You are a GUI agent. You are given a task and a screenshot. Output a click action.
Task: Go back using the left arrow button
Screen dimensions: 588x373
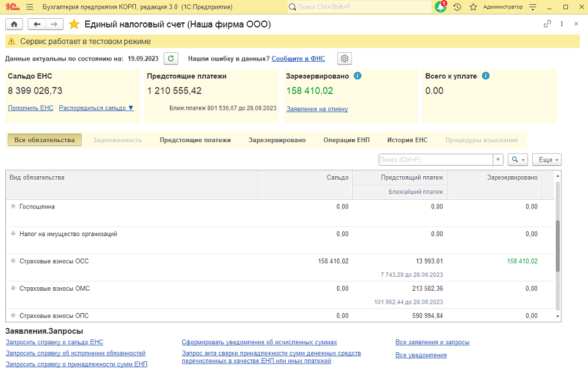point(38,25)
